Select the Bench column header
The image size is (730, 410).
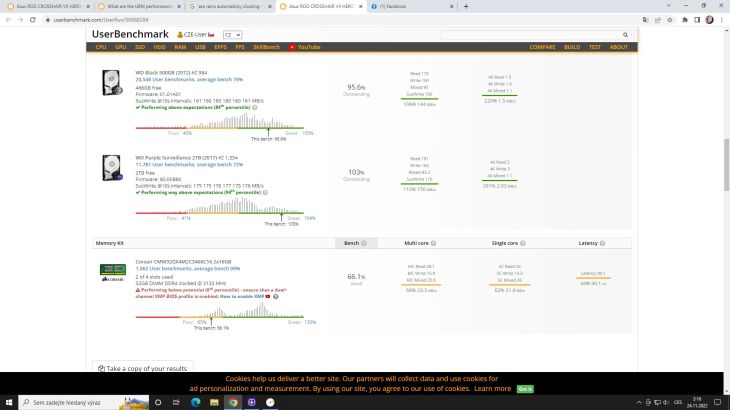tap(356, 243)
